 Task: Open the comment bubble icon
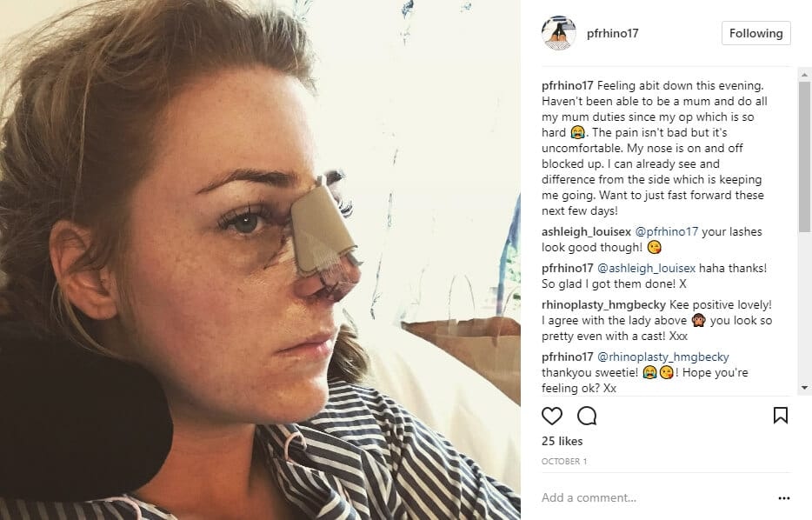[587, 416]
